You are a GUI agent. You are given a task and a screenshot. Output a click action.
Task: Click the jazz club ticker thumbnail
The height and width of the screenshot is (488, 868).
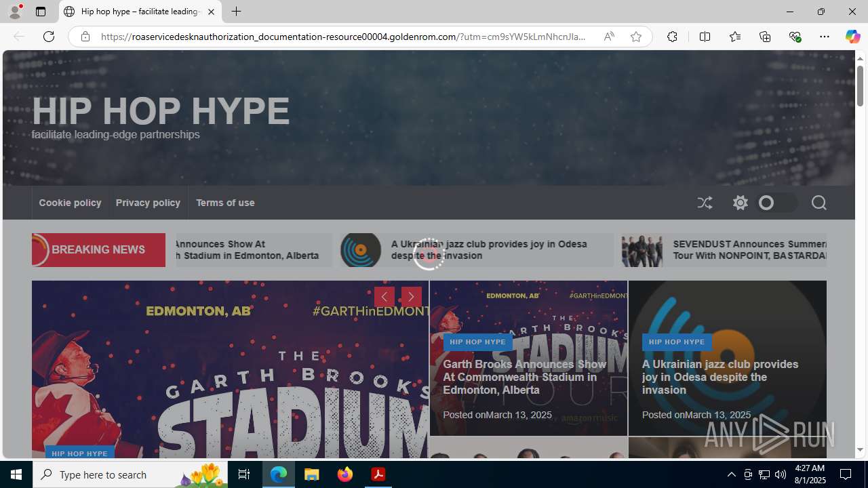click(361, 250)
